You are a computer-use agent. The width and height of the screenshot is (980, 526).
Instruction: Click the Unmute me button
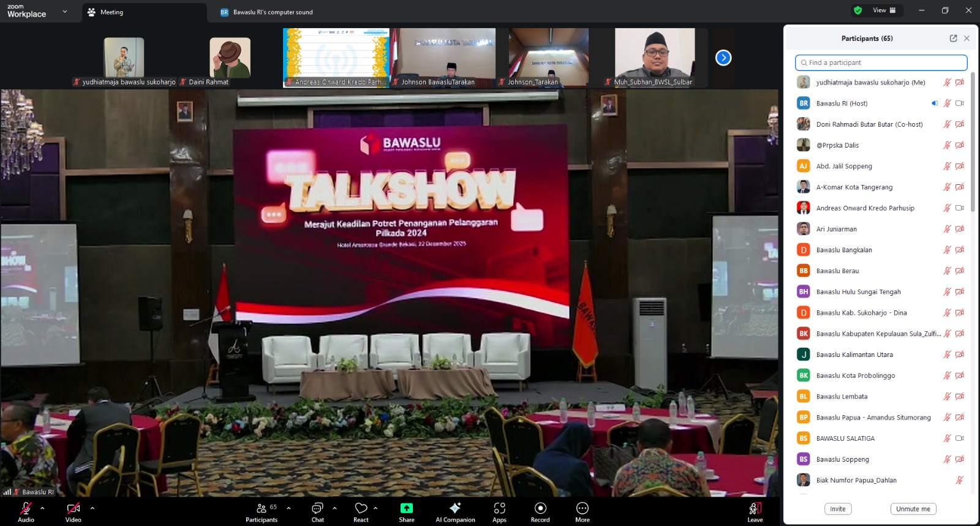[913, 509]
